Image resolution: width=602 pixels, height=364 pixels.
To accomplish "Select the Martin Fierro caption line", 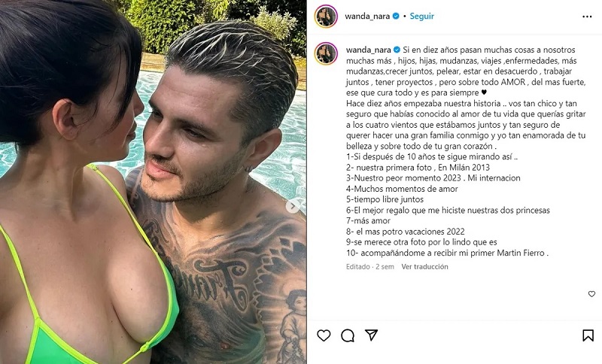I will [x=447, y=253].
